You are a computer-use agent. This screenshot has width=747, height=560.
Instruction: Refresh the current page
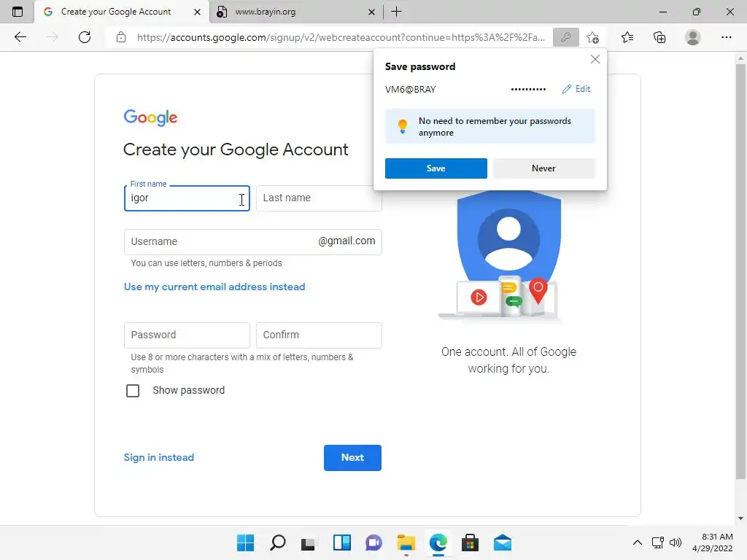coord(85,37)
